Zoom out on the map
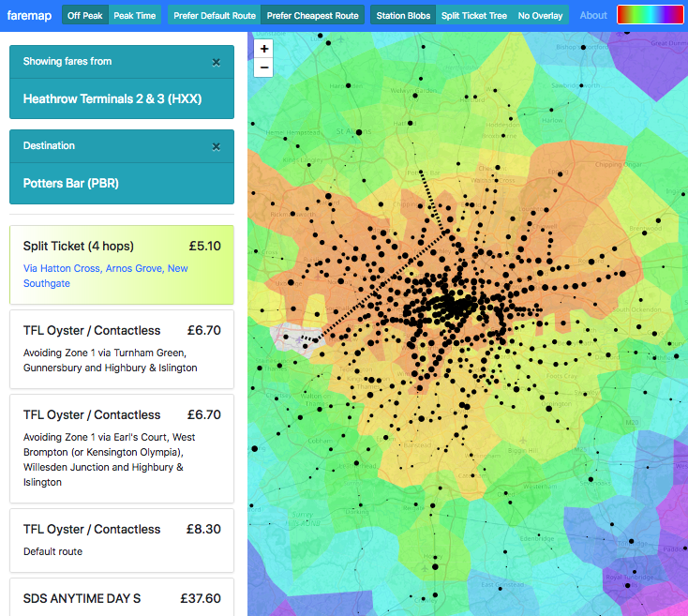 [x=263, y=68]
